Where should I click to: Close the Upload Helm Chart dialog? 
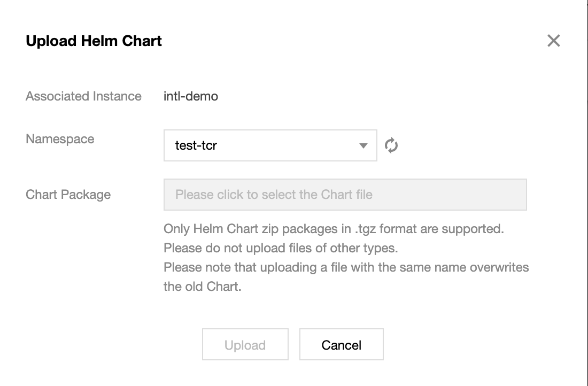click(x=553, y=41)
